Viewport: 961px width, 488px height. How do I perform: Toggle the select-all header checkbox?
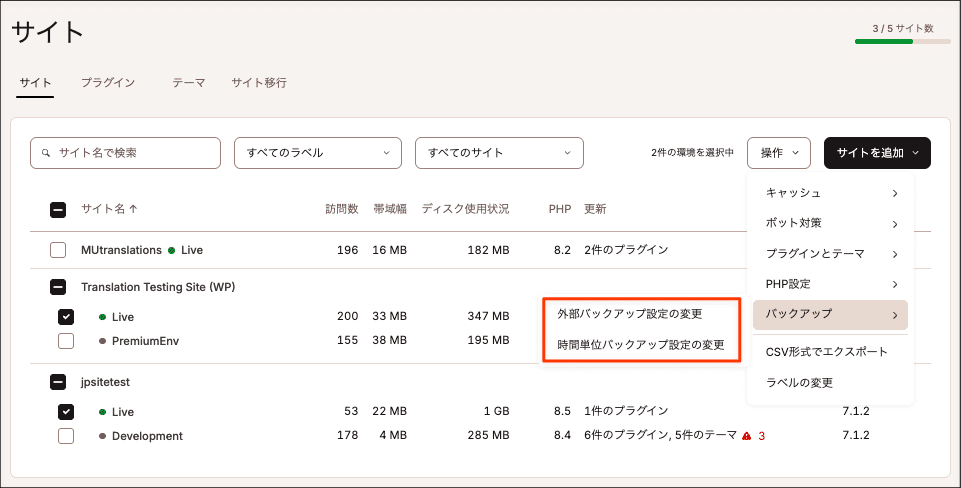58,210
